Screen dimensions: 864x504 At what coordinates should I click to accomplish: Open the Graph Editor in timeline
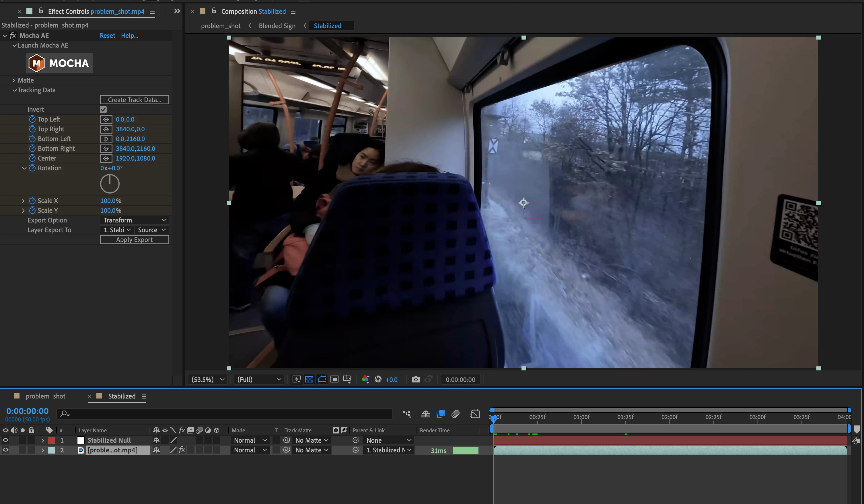click(475, 414)
